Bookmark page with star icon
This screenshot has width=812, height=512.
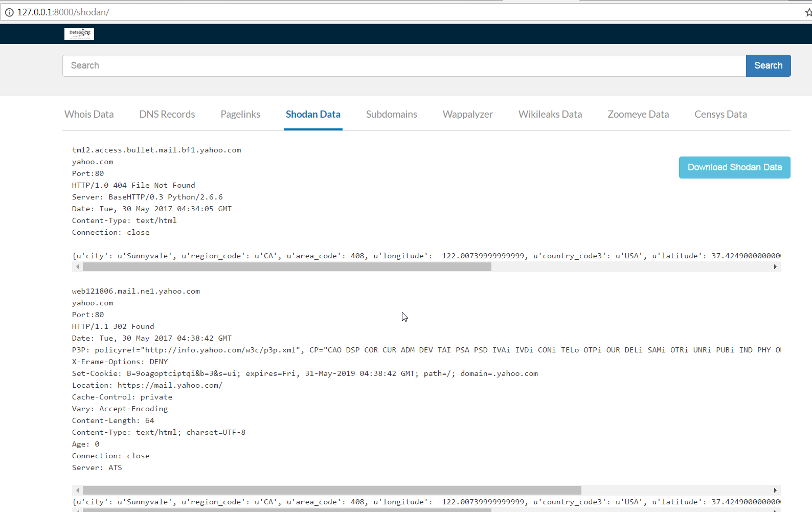(808, 12)
